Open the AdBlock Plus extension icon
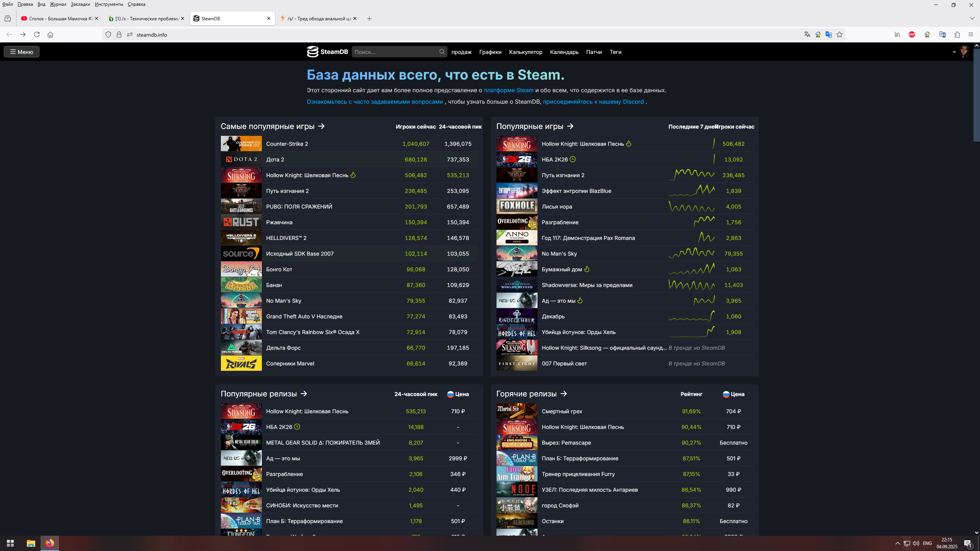Screen dimensions: 980x551 [x=912, y=34]
